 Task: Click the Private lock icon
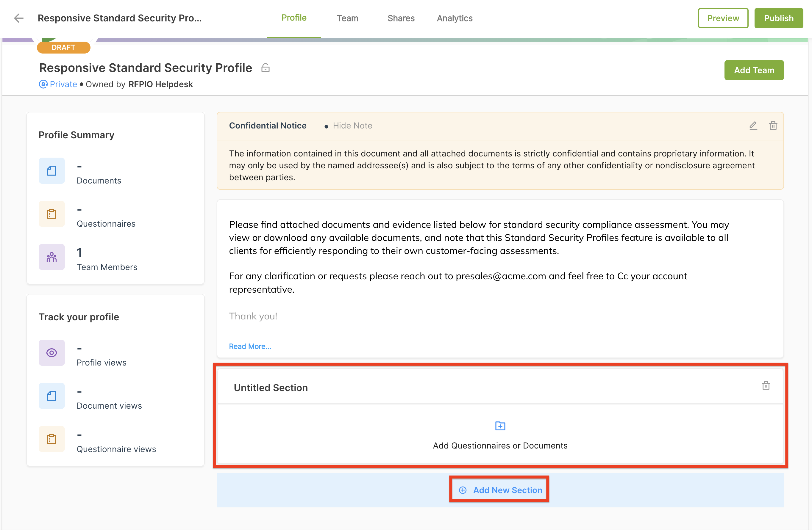pos(43,84)
